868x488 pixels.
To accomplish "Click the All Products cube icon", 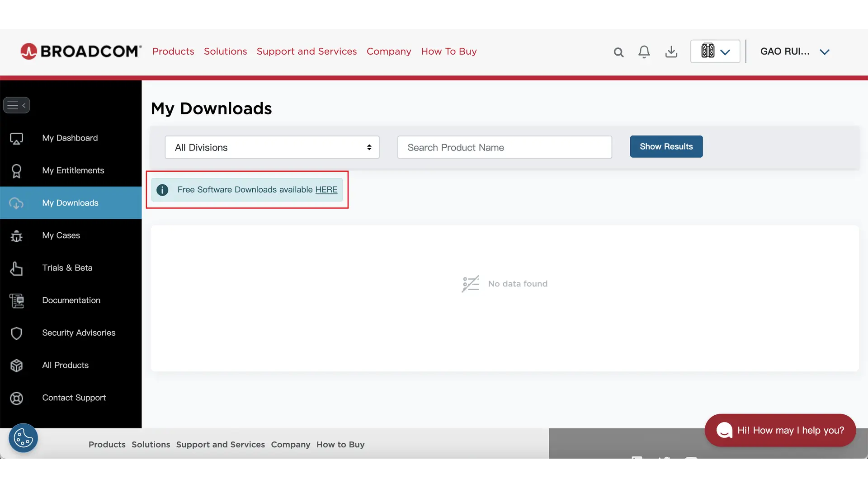I will click(17, 366).
